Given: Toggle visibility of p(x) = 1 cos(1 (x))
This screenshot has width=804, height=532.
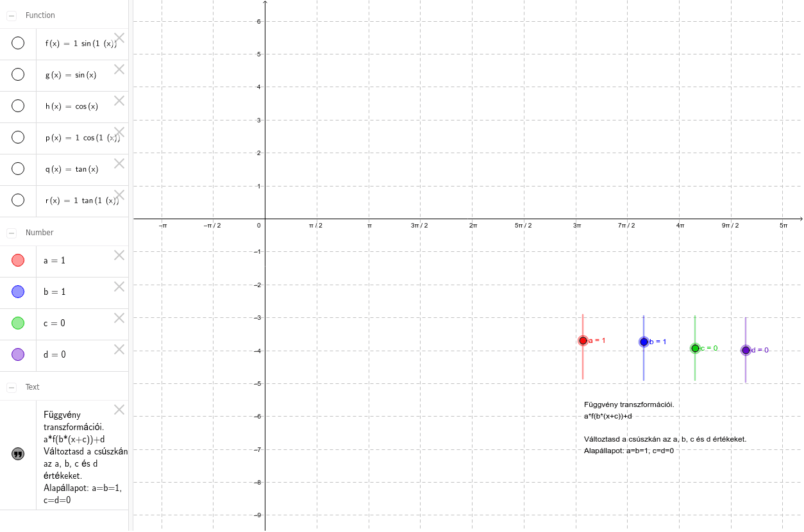Looking at the screenshot, I should pyautogui.click(x=18, y=137).
